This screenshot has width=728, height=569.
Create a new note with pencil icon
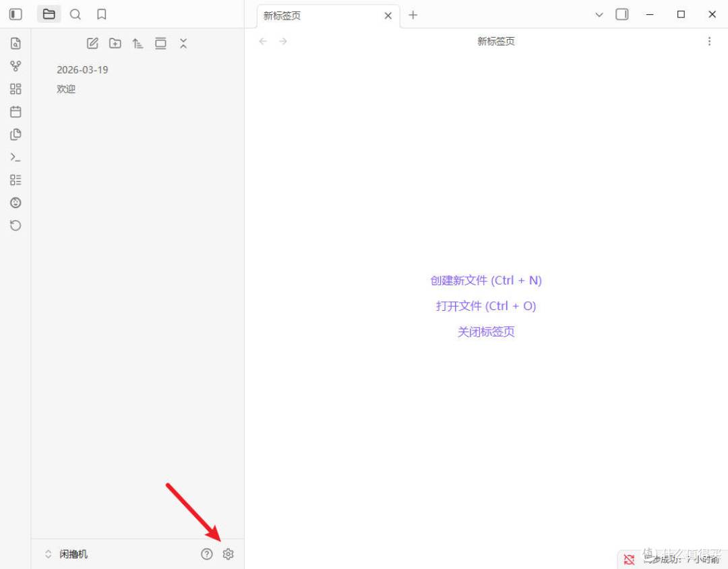pos(92,43)
